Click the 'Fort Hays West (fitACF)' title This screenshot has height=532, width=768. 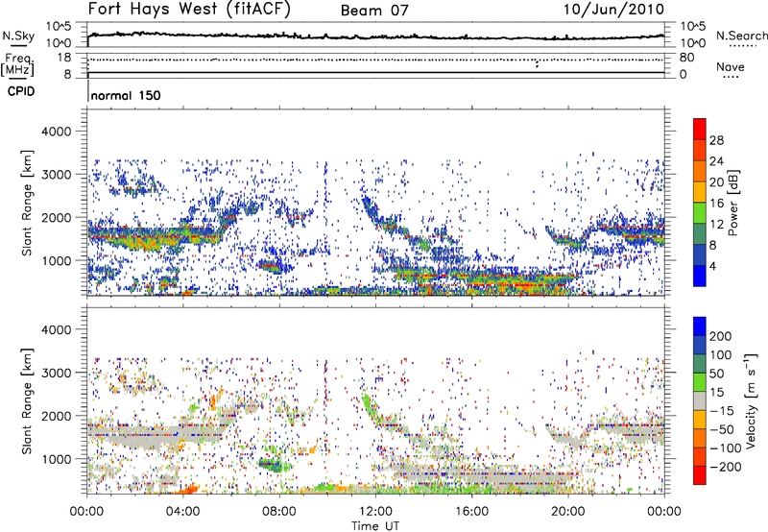click(189, 9)
